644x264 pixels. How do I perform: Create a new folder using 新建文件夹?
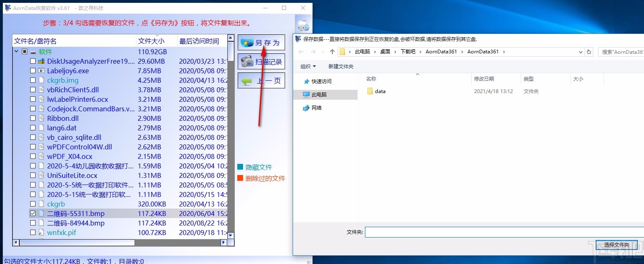(x=341, y=66)
